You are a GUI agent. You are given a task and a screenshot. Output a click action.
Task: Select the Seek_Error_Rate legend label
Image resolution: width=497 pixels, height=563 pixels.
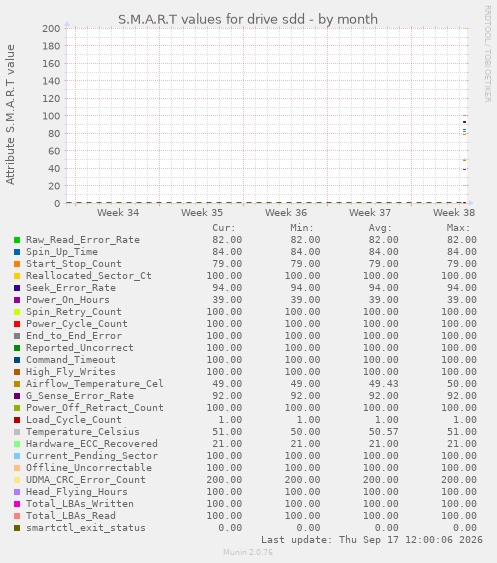coord(71,288)
